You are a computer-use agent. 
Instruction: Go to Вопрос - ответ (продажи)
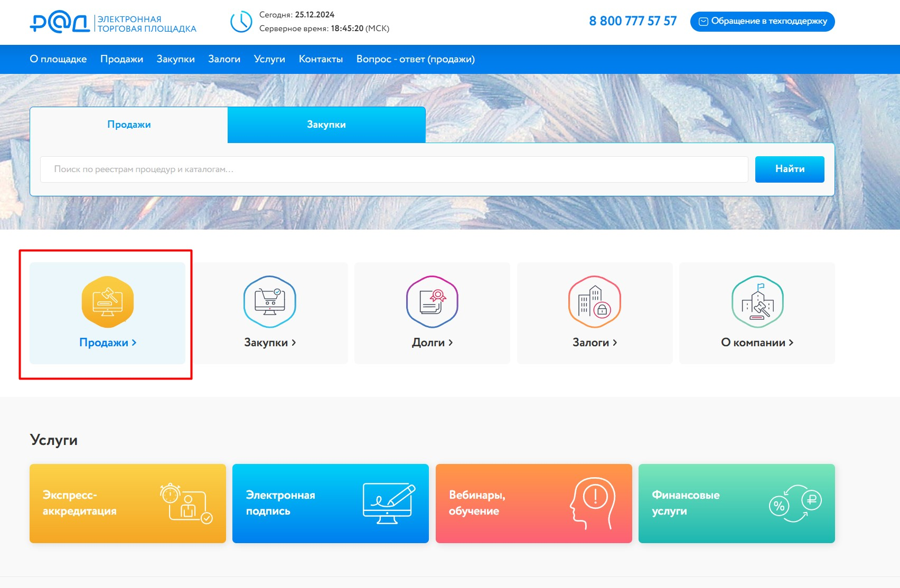(415, 59)
